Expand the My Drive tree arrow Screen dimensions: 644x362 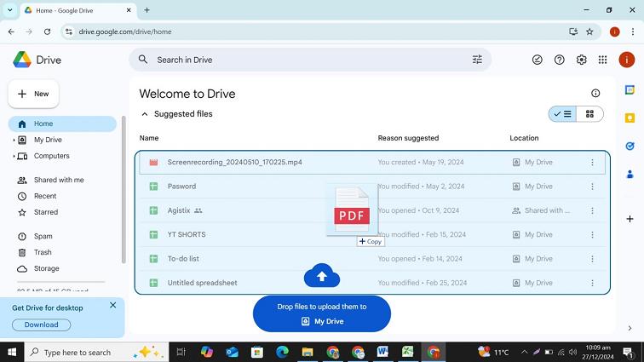click(14, 141)
